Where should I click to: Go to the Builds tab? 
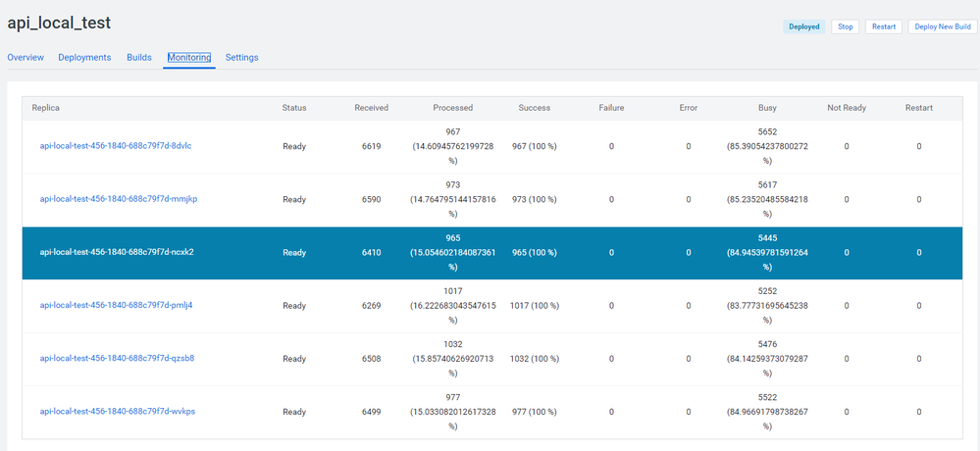138,58
